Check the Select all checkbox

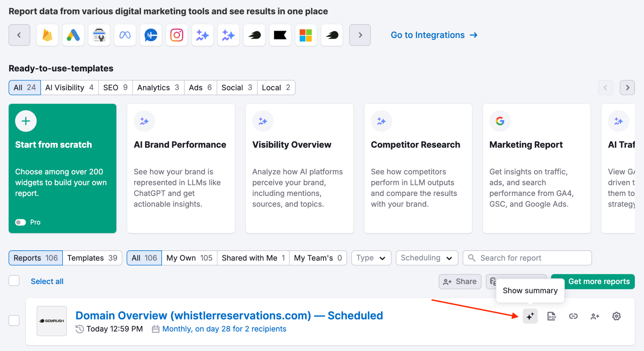pos(14,281)
